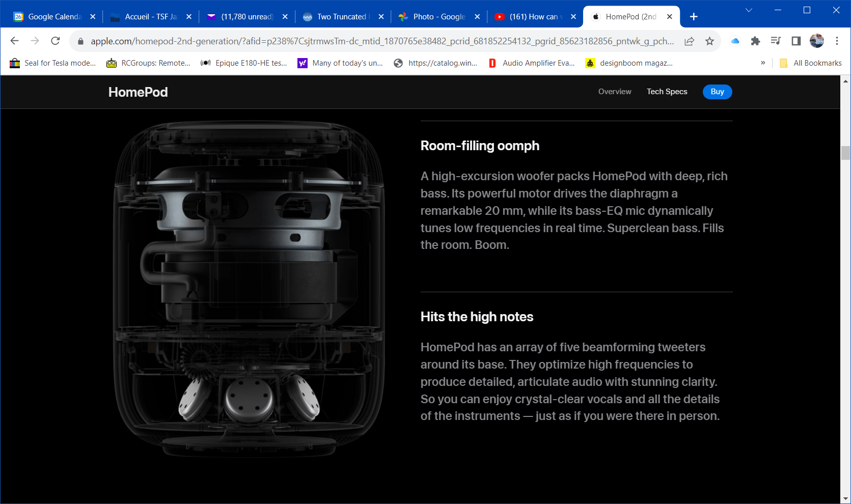Close the Photo - Google tab
This screenshot has height=504, width=851.
[x=477, y=17]
